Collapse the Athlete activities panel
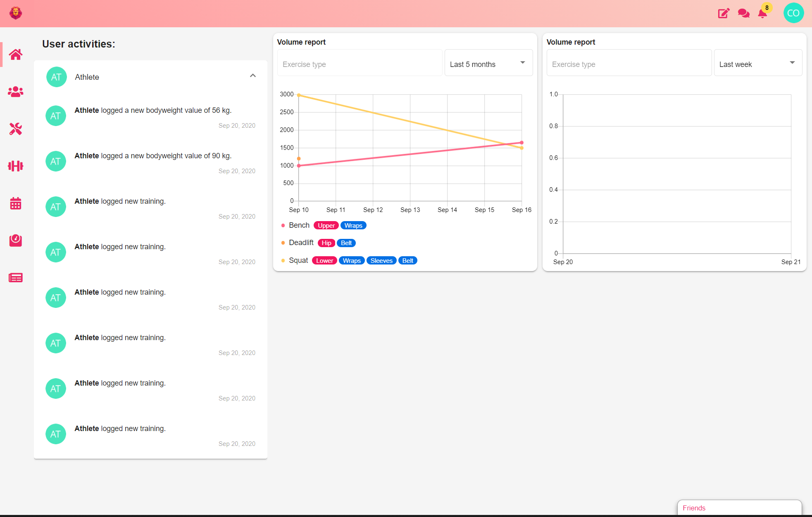The width and height of the screenshot is (812, 517). [x=253, y=76]
